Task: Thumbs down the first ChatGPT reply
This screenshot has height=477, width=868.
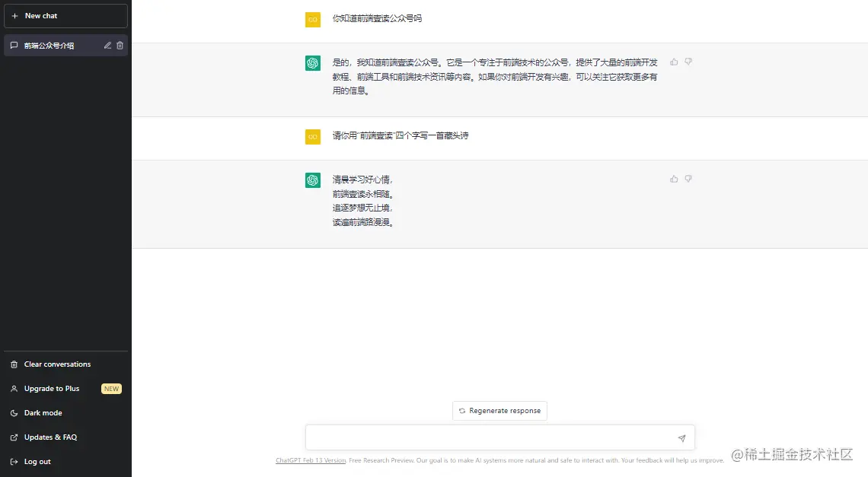Action: (688, 62)
